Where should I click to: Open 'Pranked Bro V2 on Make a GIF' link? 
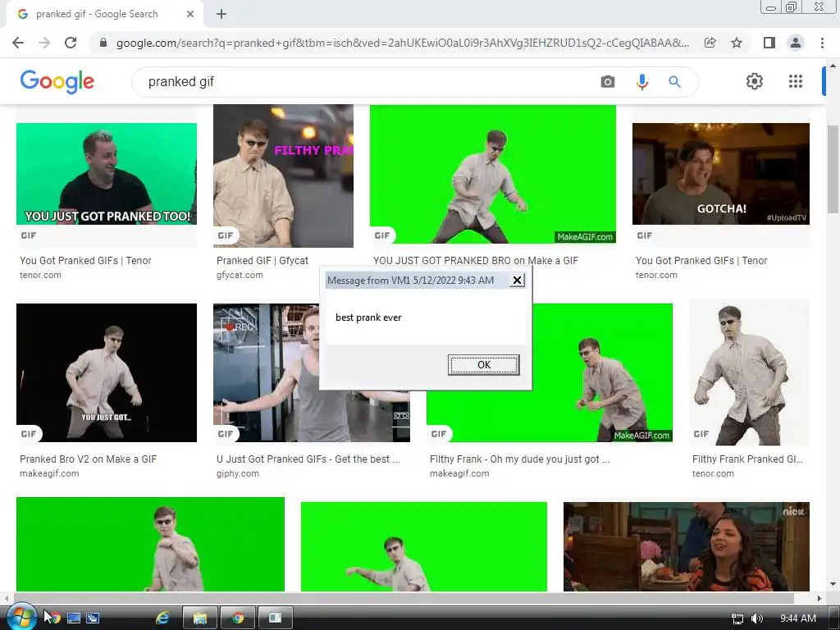[89, 459]
